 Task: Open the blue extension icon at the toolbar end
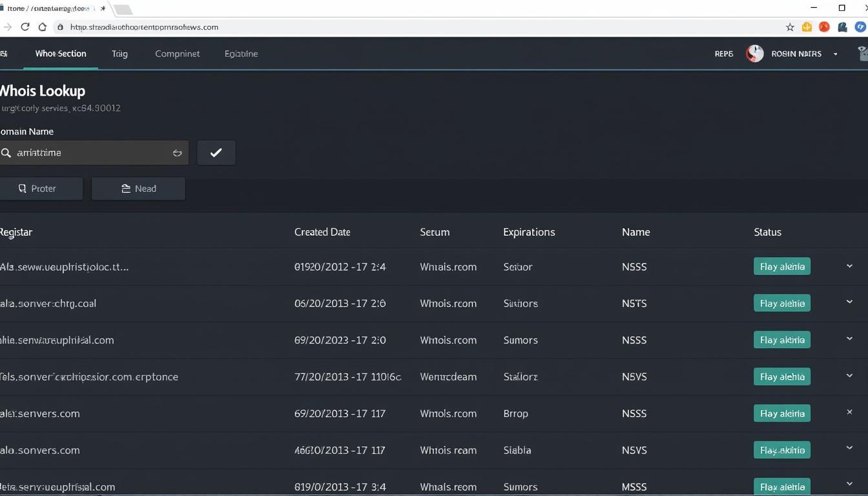pos(860,27)
